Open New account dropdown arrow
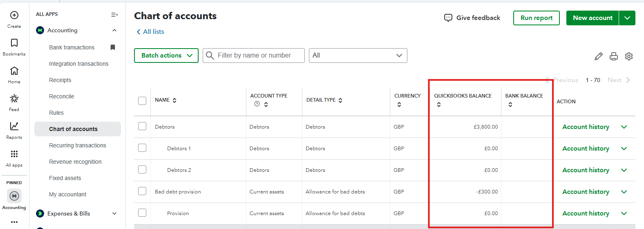 tap(627, 18)
